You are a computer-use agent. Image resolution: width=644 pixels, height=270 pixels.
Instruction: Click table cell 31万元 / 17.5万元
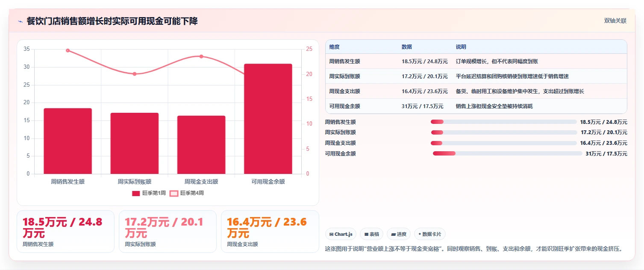click(x=422, y=106)
